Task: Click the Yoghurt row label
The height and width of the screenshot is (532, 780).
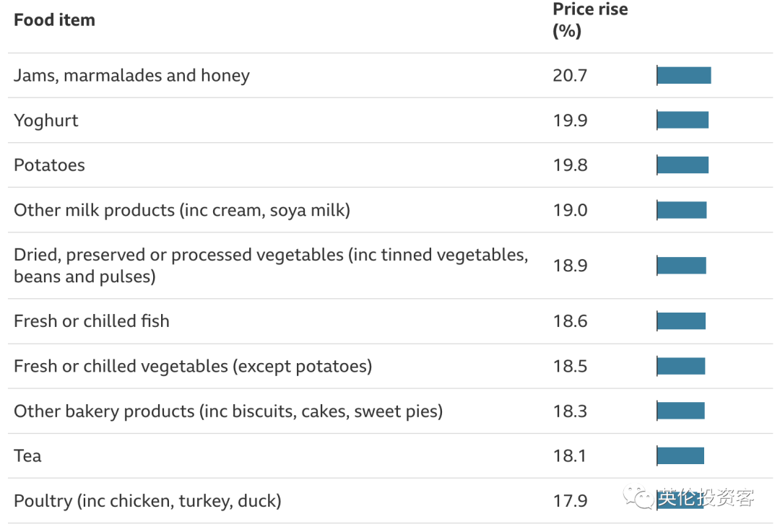Action: 46,121
